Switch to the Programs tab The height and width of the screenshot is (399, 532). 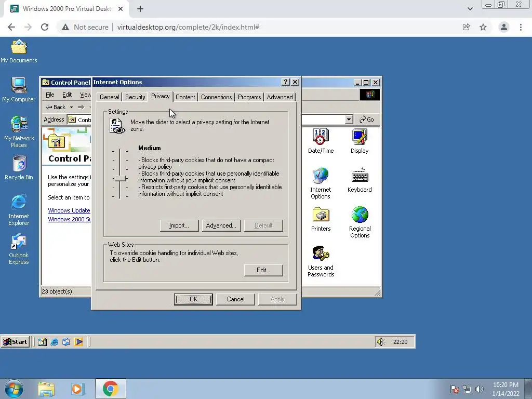(x=249, y=97)
